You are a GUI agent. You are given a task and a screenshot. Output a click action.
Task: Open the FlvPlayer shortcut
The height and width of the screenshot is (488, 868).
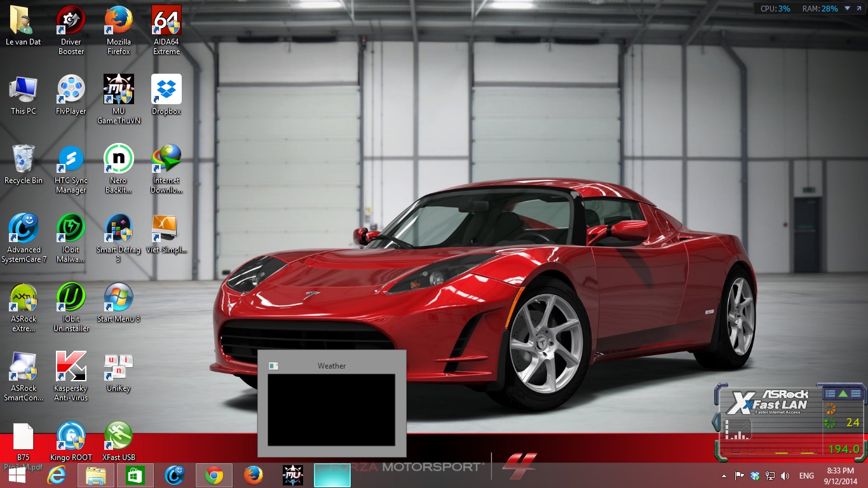pos(71,95)
